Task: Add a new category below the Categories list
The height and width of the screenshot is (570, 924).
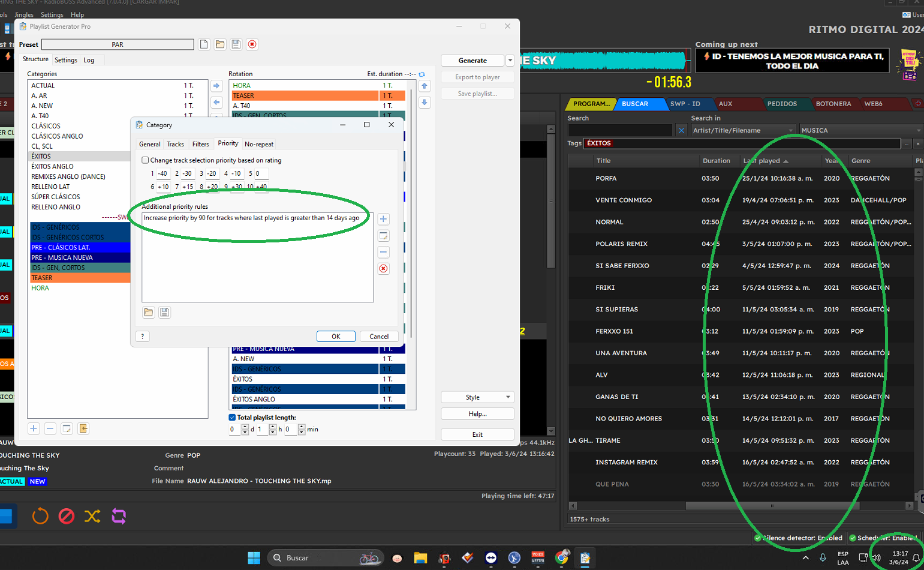Action: point(34,428)
